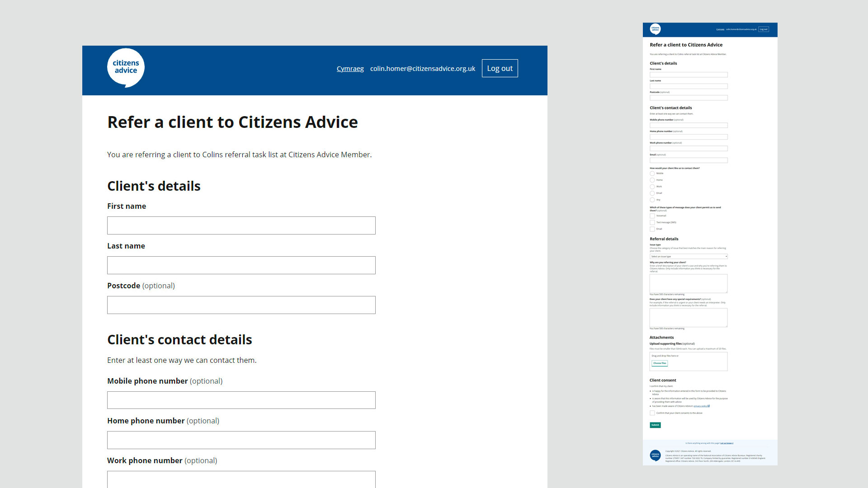Focus the Home phone number field in the small preview
The width and height of the screenshot is (868, 488).
tap(689, 137)
